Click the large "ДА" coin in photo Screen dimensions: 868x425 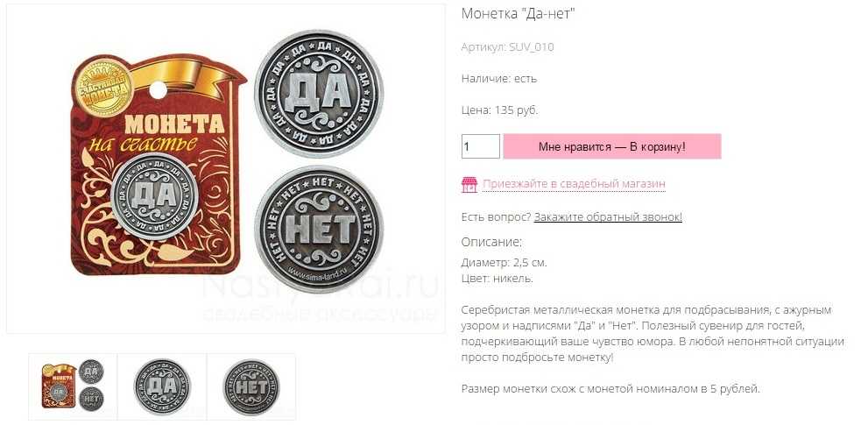319,94
